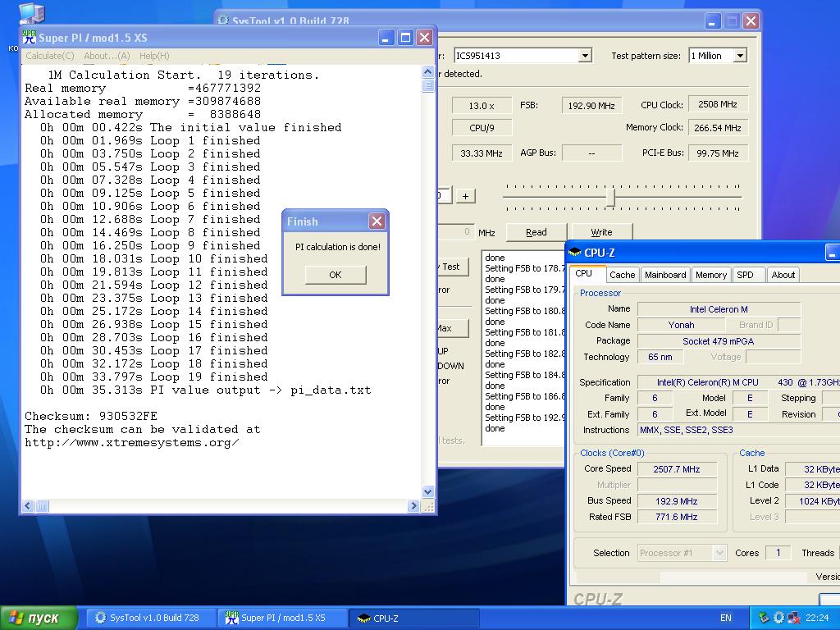The height and width of the screenshot is (630, 840).
Task: Click OK in the Finish dialog
Action: [x=336, y=275]
